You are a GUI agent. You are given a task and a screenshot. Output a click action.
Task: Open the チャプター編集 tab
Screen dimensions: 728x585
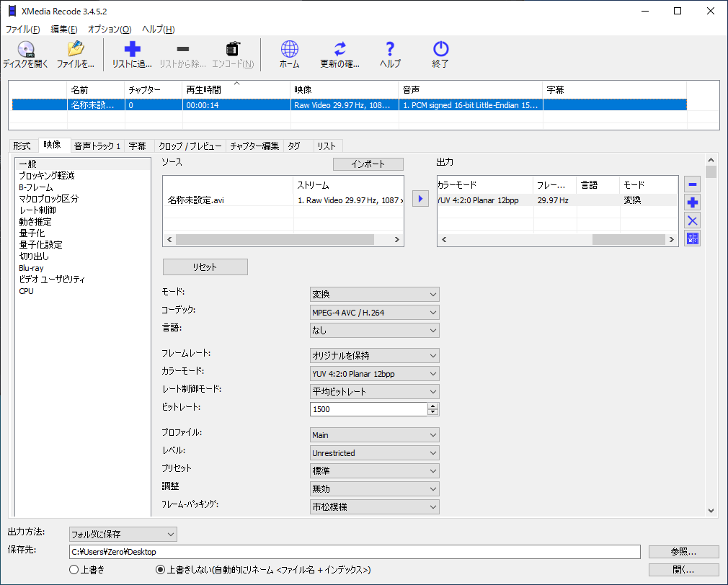click(x=254, y=146)
